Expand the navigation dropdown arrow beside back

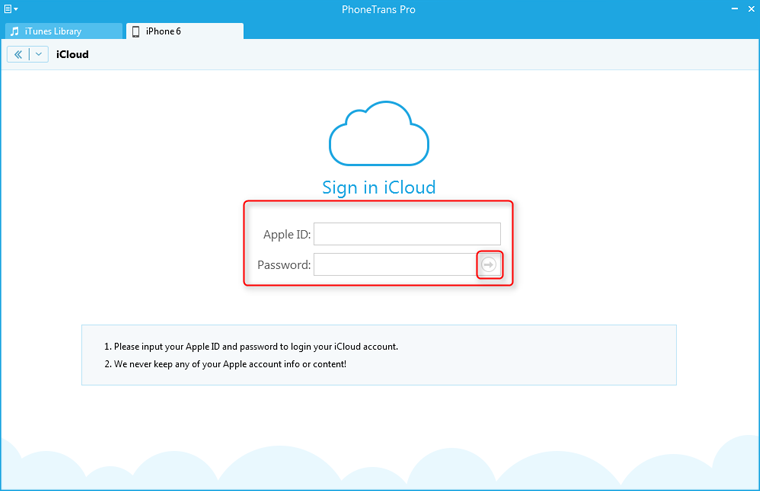pyautogui.click(x=39, y=54)
